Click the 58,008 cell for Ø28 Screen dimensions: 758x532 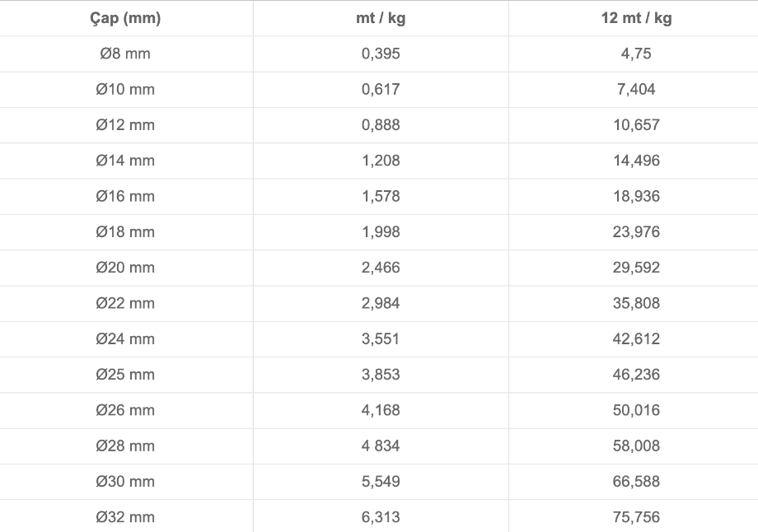coord(636,446)
